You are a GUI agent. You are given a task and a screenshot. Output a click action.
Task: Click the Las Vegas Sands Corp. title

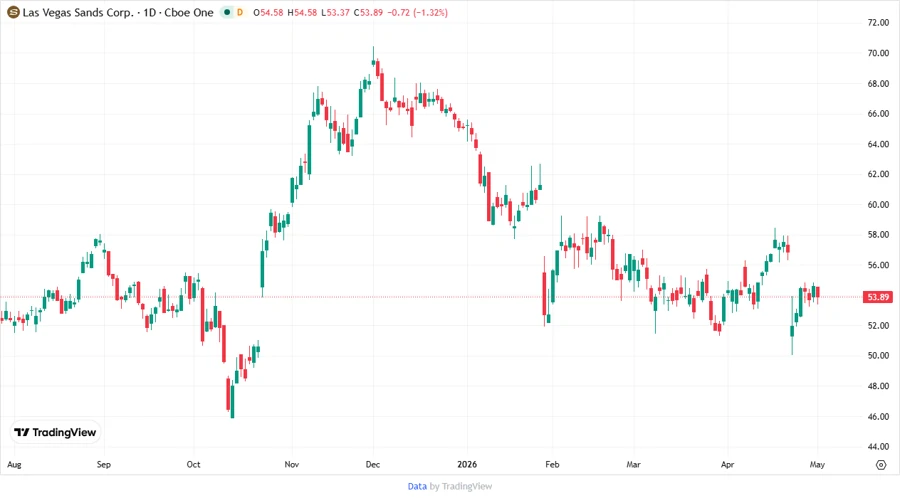(78, 12)
